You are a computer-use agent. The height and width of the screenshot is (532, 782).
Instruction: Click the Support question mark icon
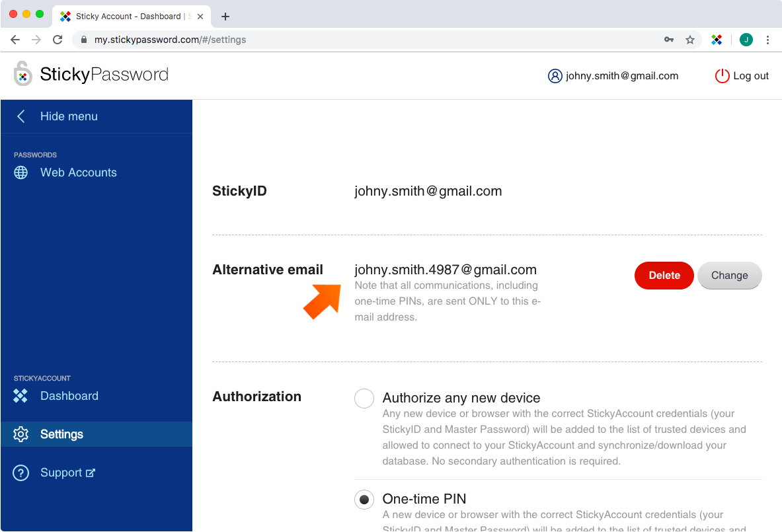tap(21, 473)
